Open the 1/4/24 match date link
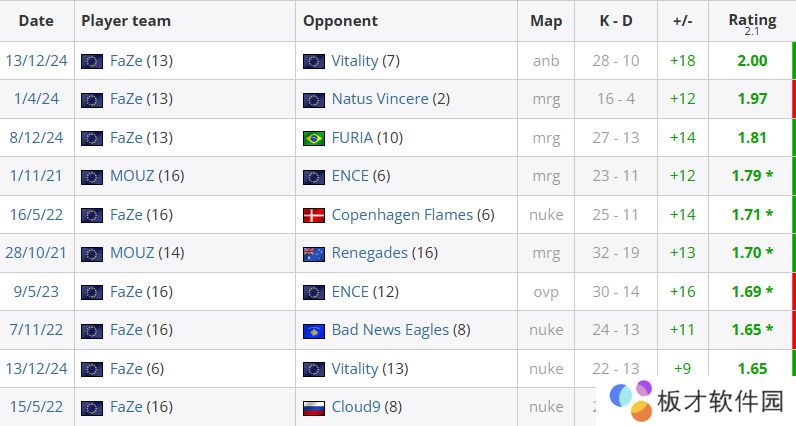The image size is (796, 426). tap(36, 99)
